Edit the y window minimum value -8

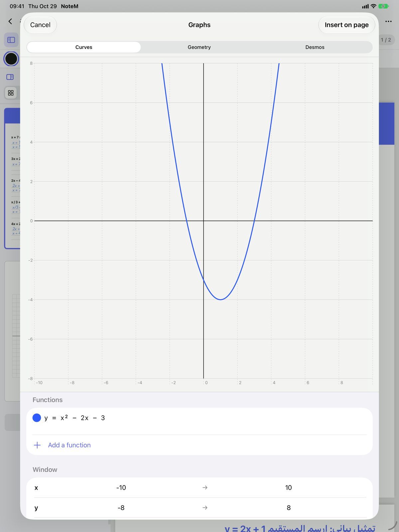(x=121, y=508)
